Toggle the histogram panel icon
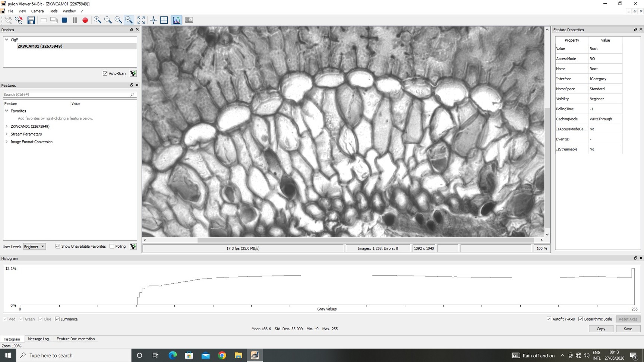The image size is (644, 362). (x=177, y=20)
